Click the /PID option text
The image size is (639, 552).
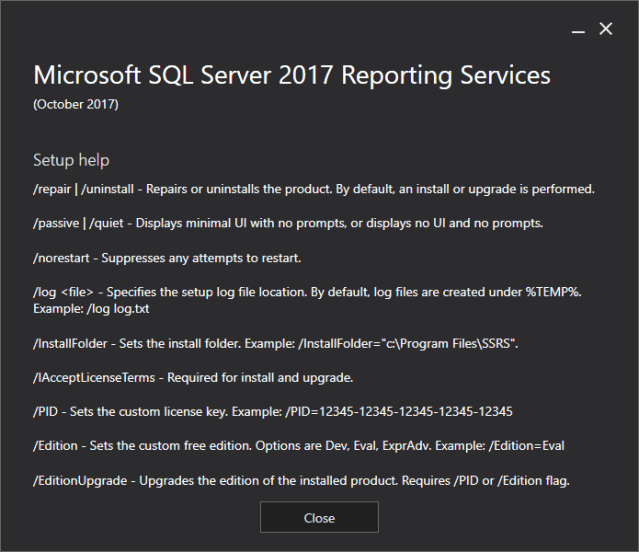[x=45, y=413]
